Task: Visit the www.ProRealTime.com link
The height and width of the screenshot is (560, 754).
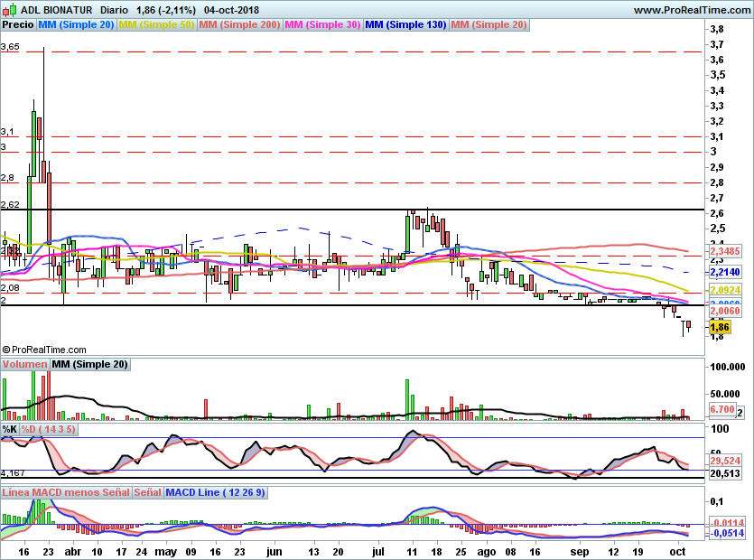Action: coord(692,10)
